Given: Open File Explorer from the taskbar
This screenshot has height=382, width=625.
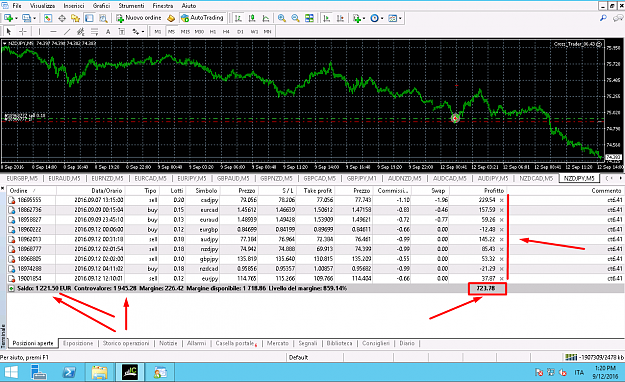Looking at the screenshot, I should [x=99, y=372].
